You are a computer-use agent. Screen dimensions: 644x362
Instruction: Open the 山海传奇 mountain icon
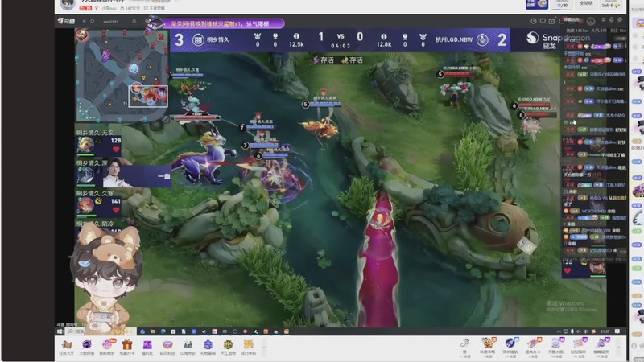tap(188, 347)
